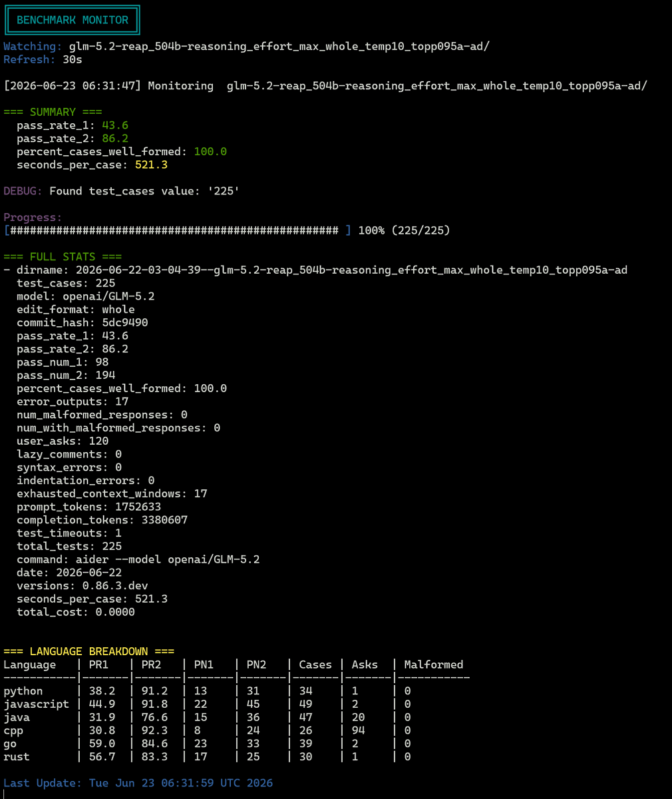Click the model: openai/GLM-5.2 line

86,296
